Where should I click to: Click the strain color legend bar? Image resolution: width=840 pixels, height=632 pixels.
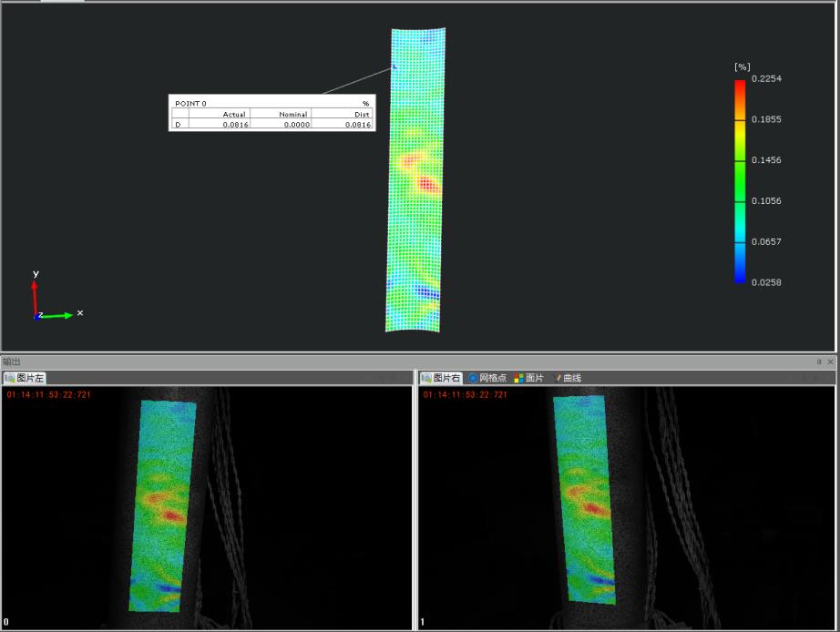[740, 181]
